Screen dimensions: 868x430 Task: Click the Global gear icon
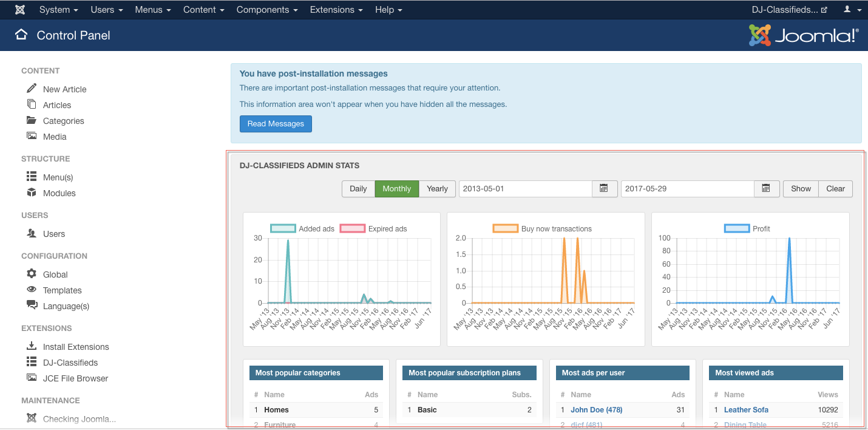(32, 273)
